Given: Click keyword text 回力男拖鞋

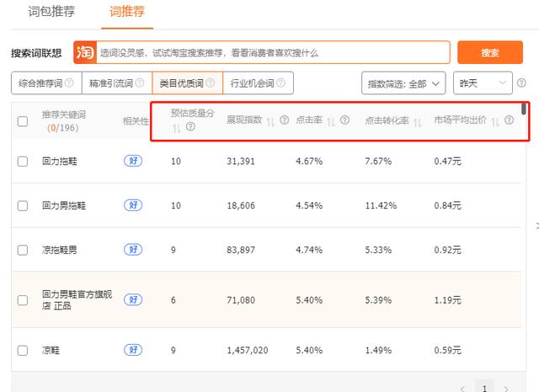Looking at the screenshot, I should 64,205.
